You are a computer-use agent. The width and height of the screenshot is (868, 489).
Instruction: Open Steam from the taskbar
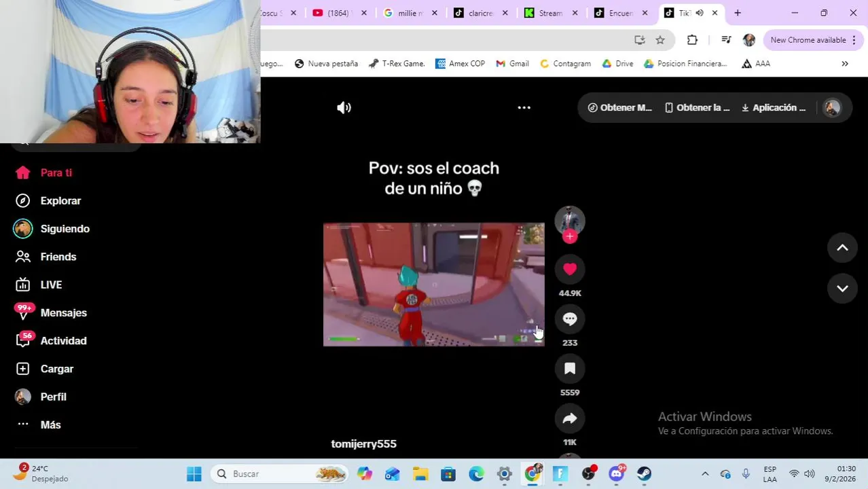pos(645,473)
